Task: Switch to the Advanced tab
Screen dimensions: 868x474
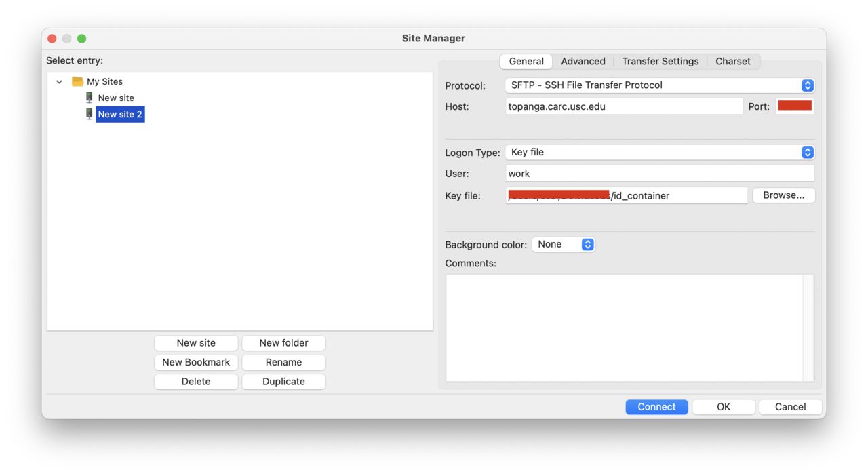Action: tap(583, 61)
